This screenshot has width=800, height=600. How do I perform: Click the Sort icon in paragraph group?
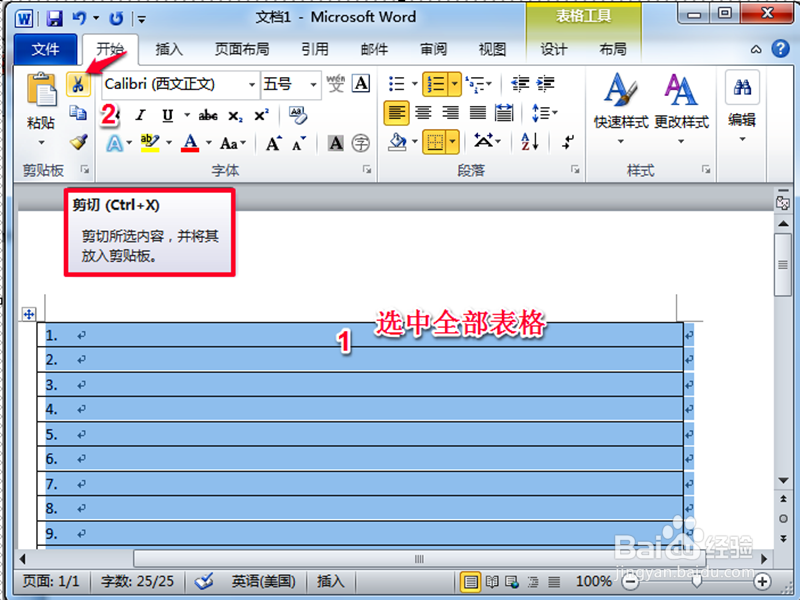pos(530,141)
